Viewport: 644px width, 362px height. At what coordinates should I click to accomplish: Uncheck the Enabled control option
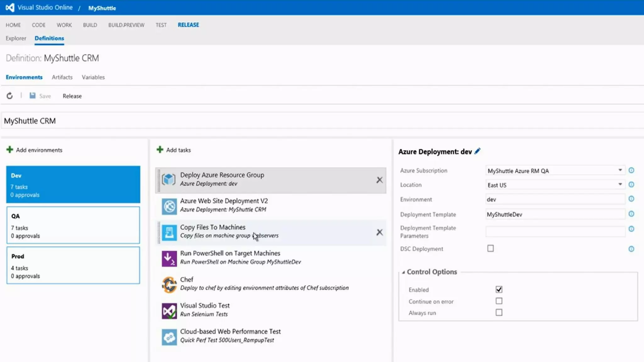coord(499,289)
